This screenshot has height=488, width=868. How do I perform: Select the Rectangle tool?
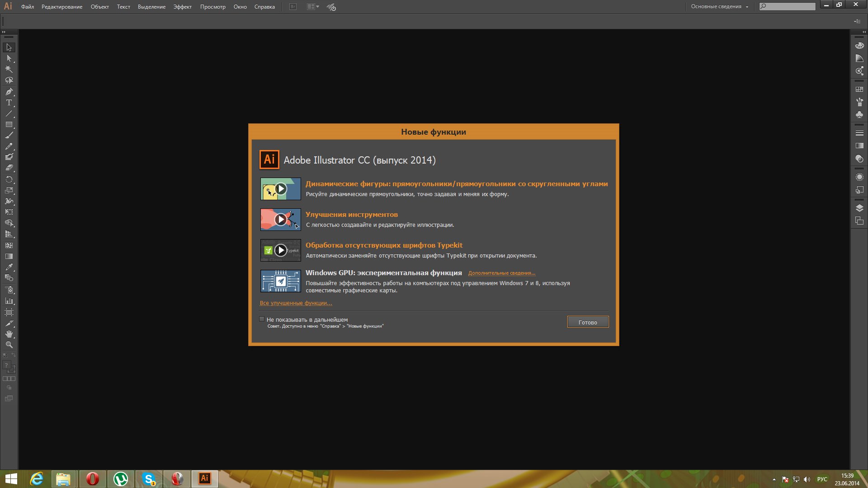(x=9, y=124)
